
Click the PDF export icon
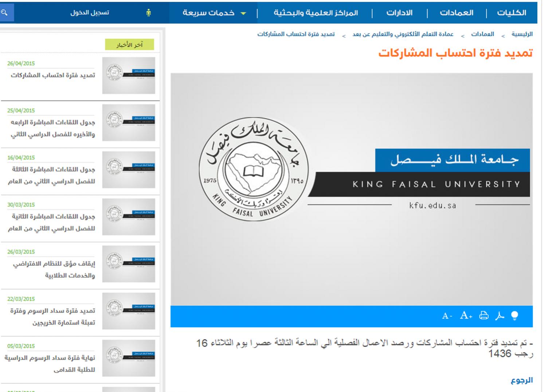coord(500,315)
